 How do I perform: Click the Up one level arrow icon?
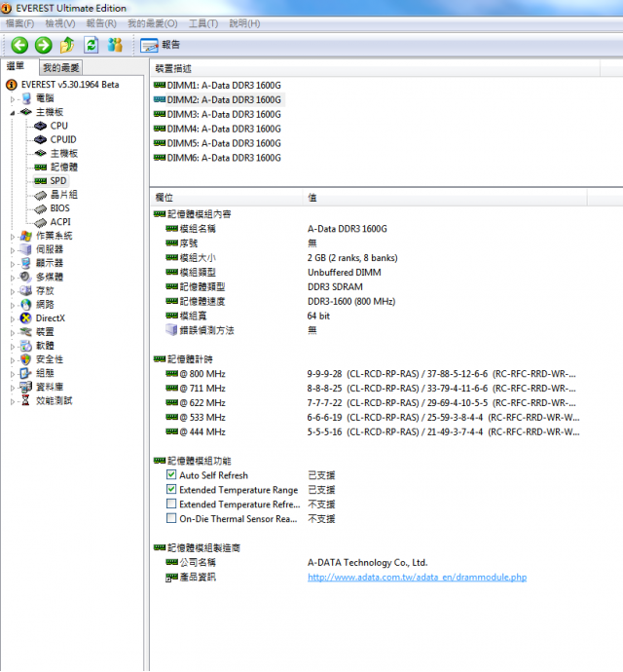coord(67,45)
